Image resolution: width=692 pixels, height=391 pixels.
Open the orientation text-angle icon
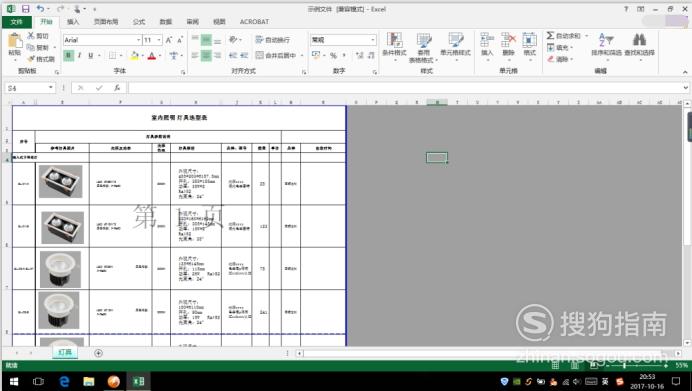point(233,40)
